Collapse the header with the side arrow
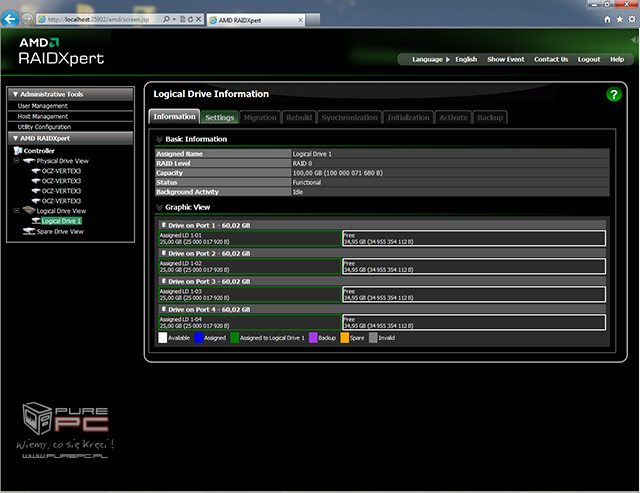 (x=634, y=40)
